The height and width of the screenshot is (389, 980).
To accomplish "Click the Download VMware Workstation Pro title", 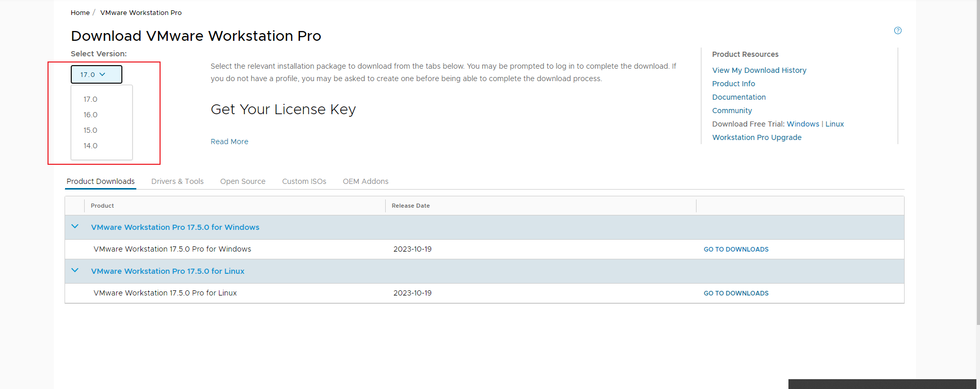I will 196,36.
